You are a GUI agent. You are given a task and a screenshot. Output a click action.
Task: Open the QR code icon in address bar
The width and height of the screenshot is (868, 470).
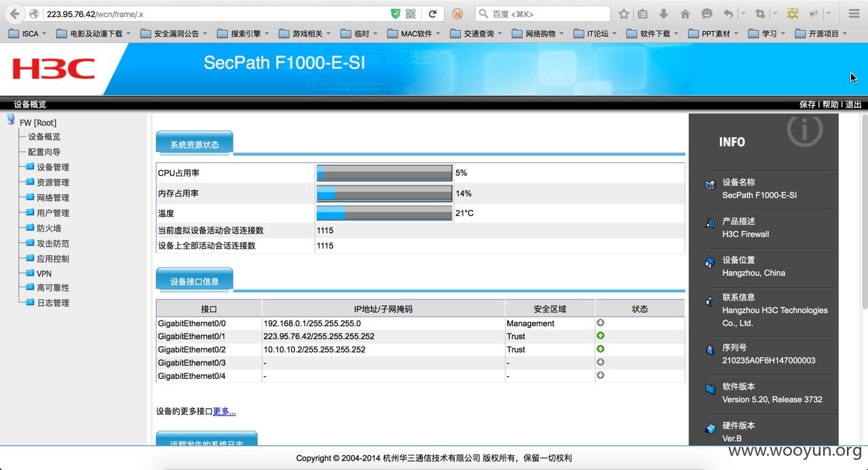411,14
